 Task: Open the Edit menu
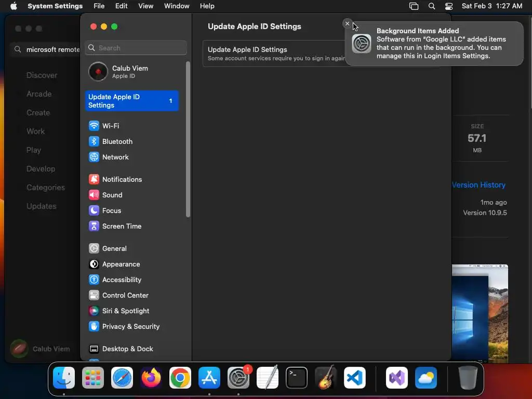click(x=122, y=6)
